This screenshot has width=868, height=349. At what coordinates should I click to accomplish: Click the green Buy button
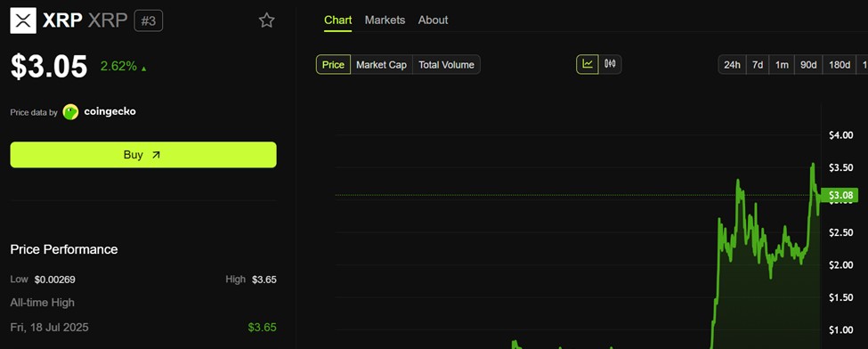(x=143, y=155)
